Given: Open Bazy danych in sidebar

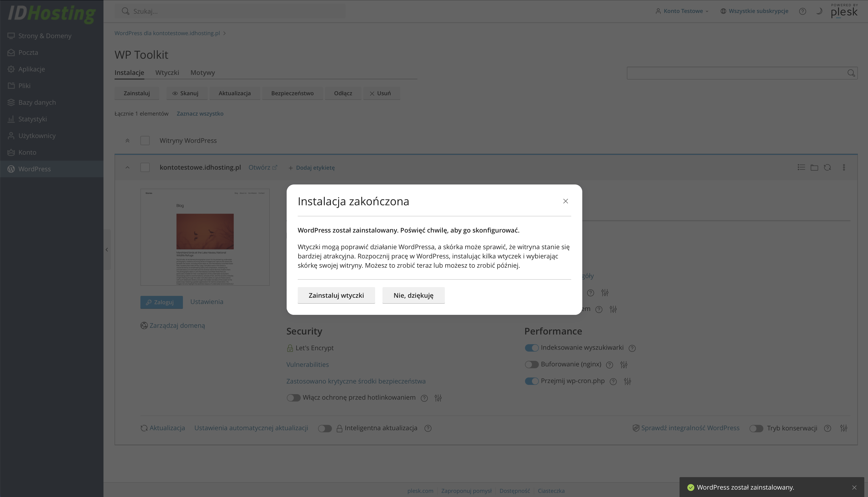Looking at the screenshot, I should point(37,102).
